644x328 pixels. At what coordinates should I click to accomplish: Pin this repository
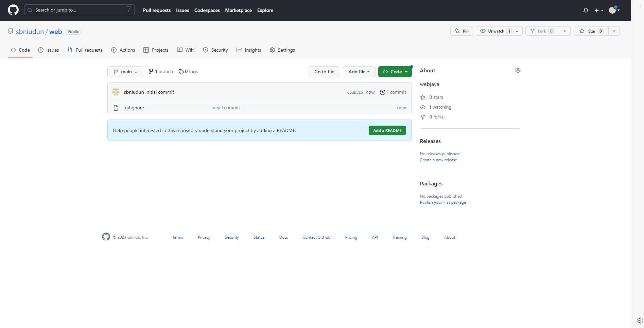[x=462, y=31]
